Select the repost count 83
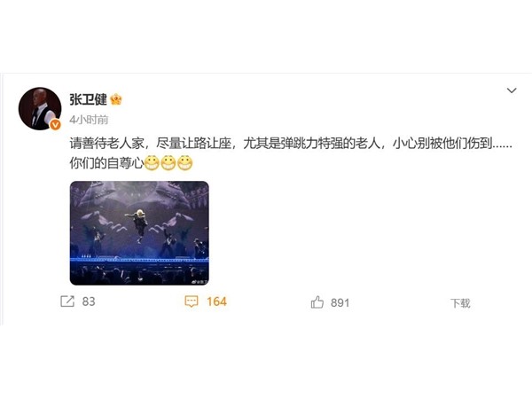This screenshot has width=532, height=399. 89,301
